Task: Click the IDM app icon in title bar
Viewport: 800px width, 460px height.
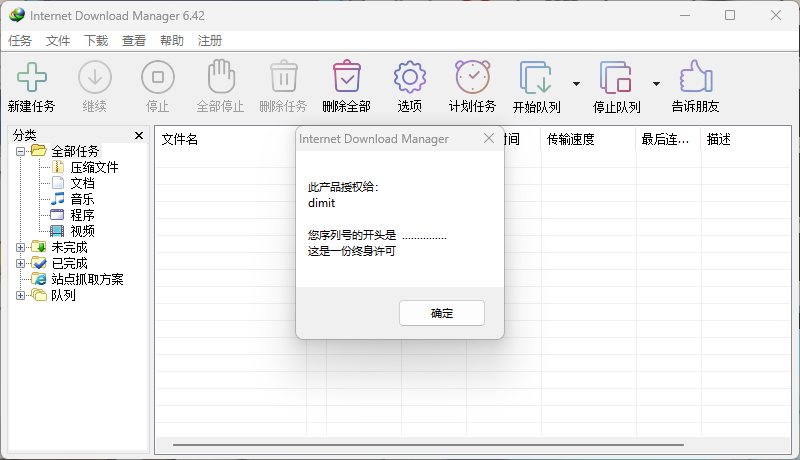Action: 17,15
